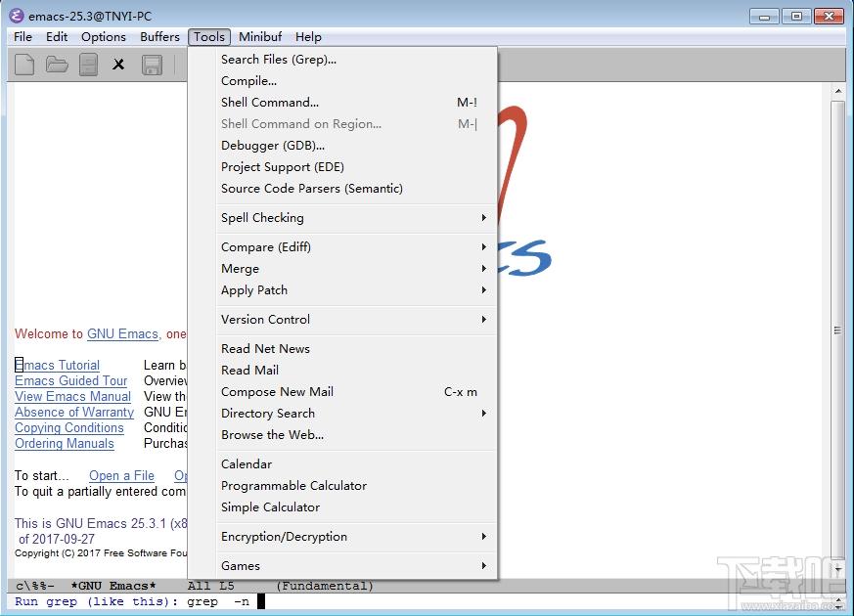
Task: Expand the Merge submenu
Action: pyautogui.click(x=343, y=269)
